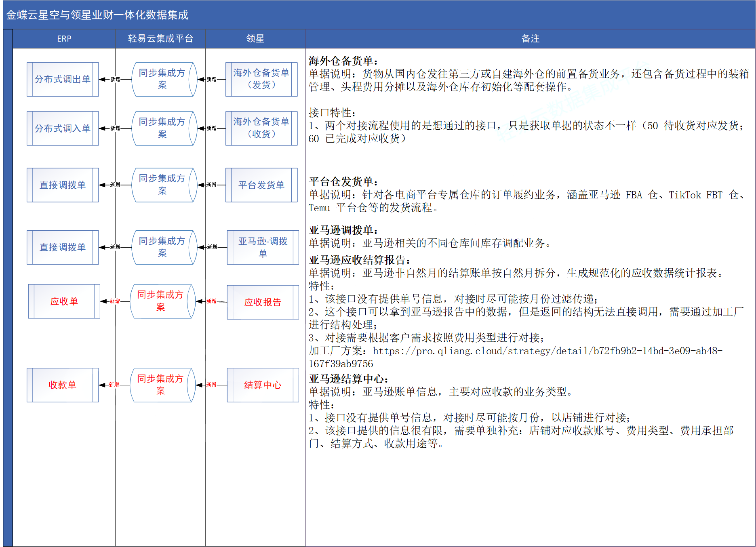Click the bold 亚马逊应收结算报告 heading

tap(360, 260)
